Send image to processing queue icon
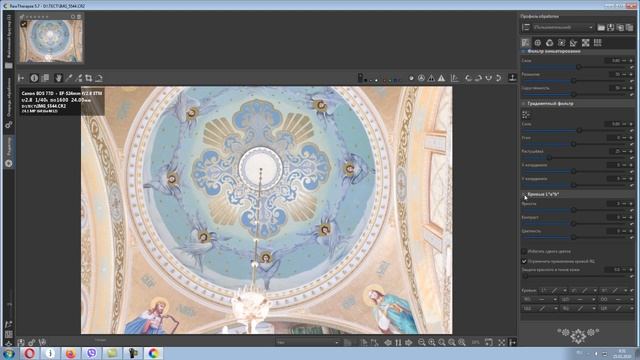640x360 pixels. (x=31, y=342)
